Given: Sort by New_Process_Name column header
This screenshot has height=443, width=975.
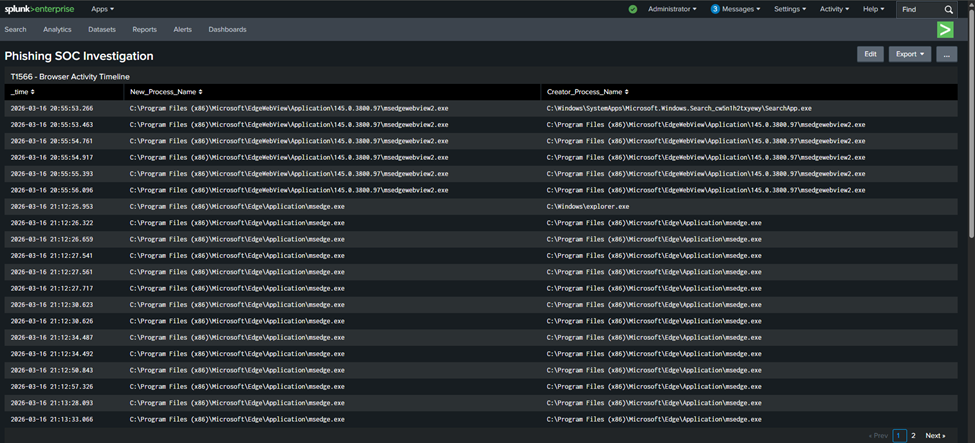Looking at the screenshot, I should (166, 91).
